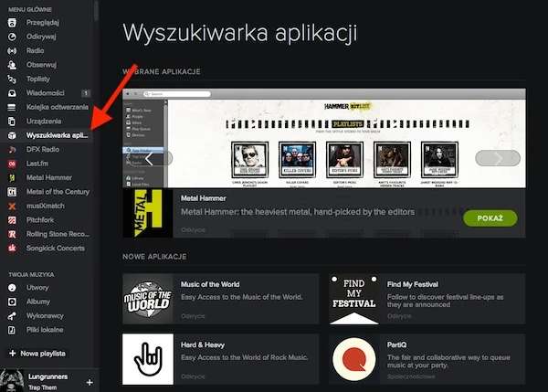Open the Toplisty chart icon
This screenshot has height=392, width=548.
[x=12, y=79]
